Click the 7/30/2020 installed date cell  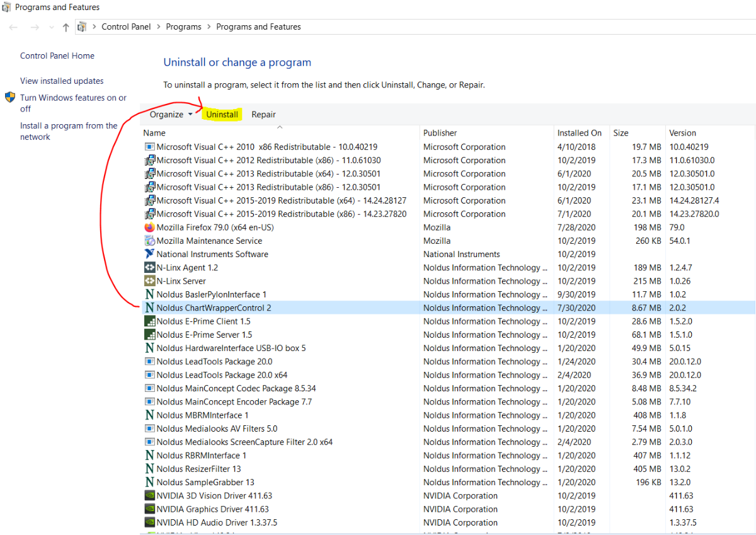click(576, 308)
